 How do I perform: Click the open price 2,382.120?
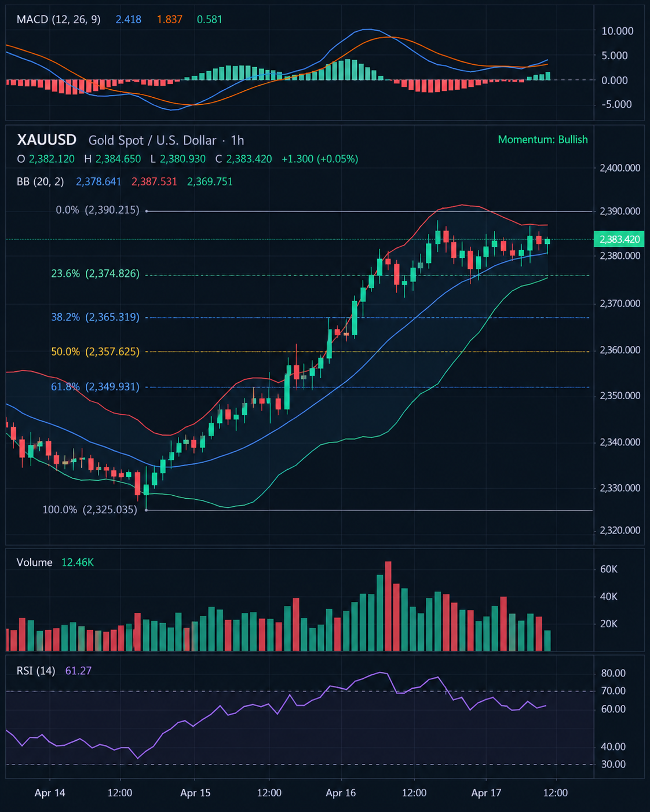point(52,159)
